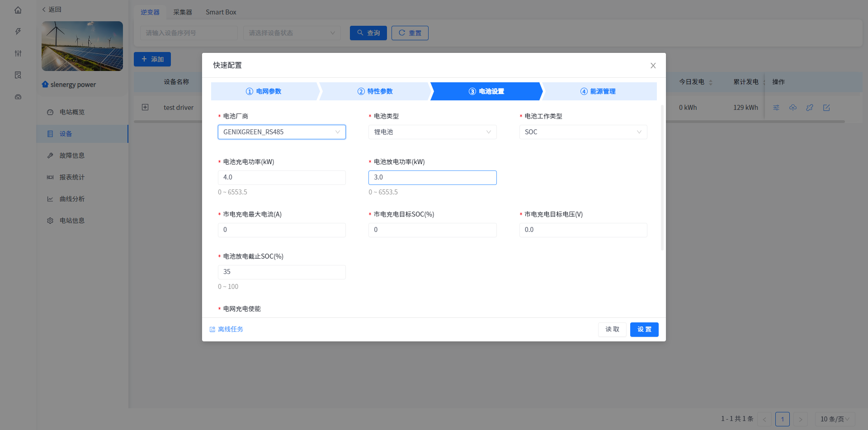Focus the 电池放电截止SOC field
The image size is (868, 430).
click(x=281, y=272)
